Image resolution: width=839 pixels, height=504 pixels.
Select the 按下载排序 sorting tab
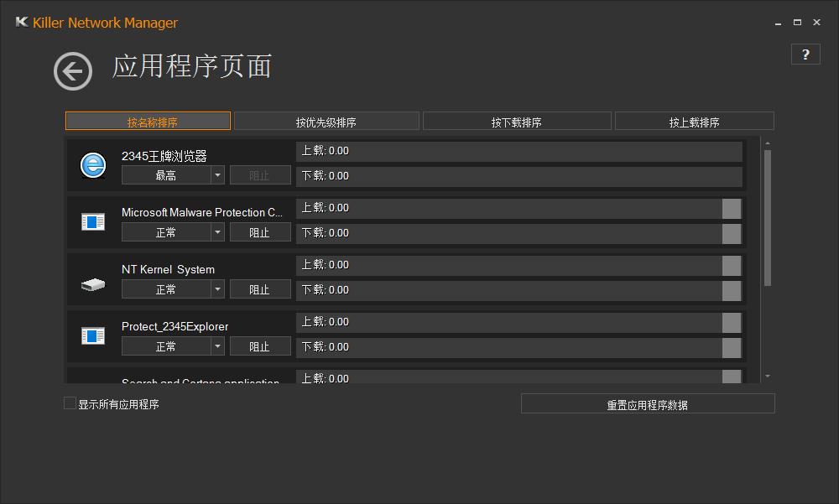517,120
